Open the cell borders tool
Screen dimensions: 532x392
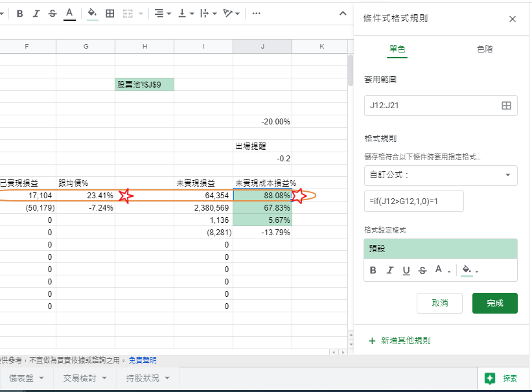[110, 13]
